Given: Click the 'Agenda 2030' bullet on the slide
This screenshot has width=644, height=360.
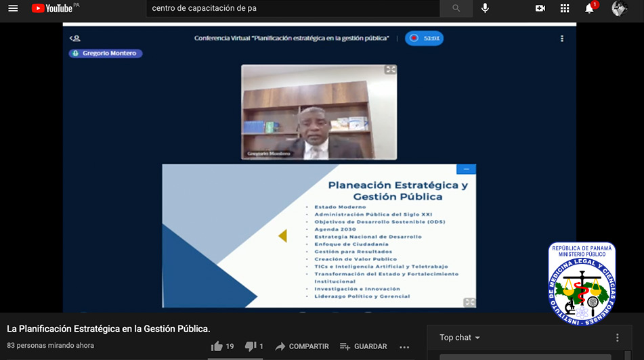Looking at the screenshot, I should coord(335,229).
